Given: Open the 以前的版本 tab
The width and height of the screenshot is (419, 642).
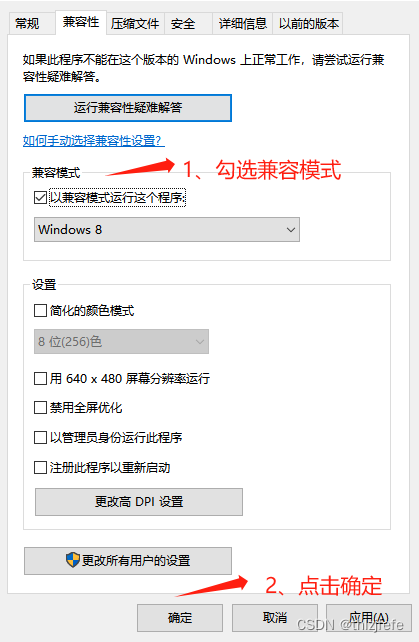Looking at the screenshot, I should pos(308,24).
